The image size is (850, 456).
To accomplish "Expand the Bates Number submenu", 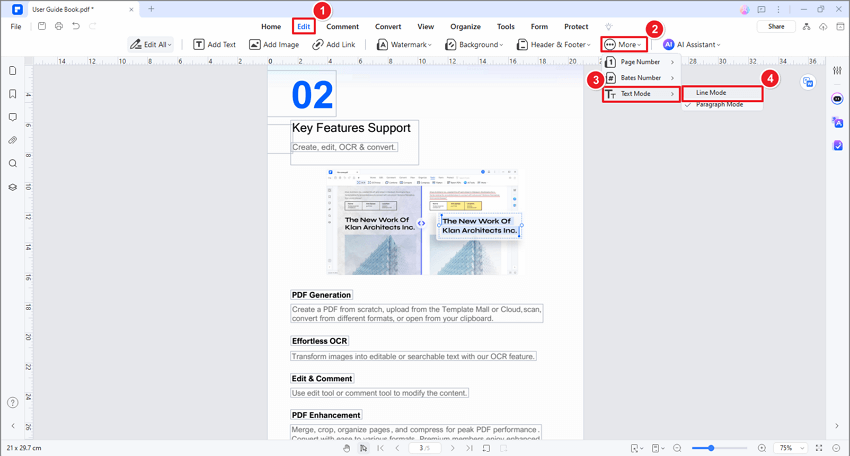I will (x=641, y=78).
